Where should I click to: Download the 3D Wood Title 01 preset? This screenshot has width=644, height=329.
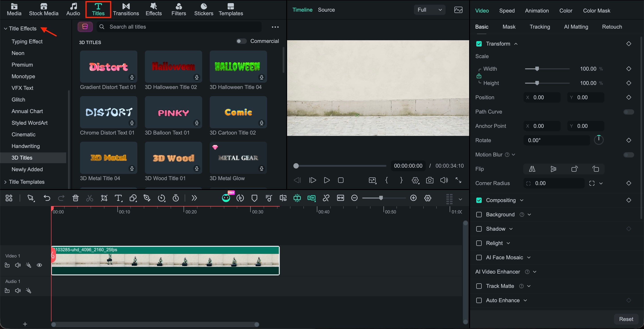click(197, 169)
